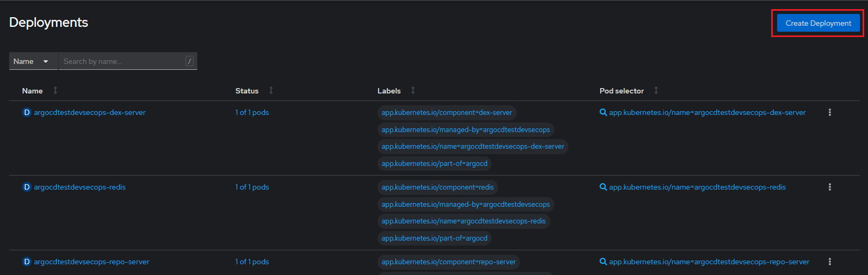
Task: Click sort icon beside Name column
Action: [x=55, y=90]
